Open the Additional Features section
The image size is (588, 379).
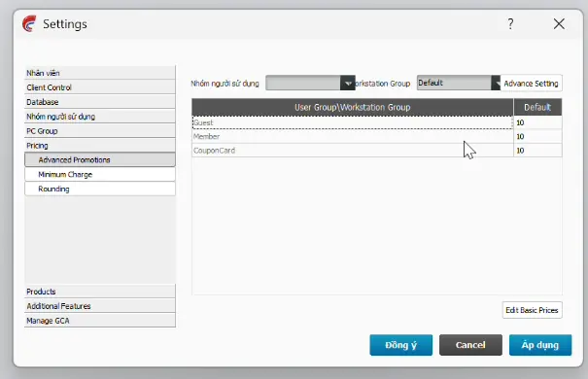(x=100, y=306)
